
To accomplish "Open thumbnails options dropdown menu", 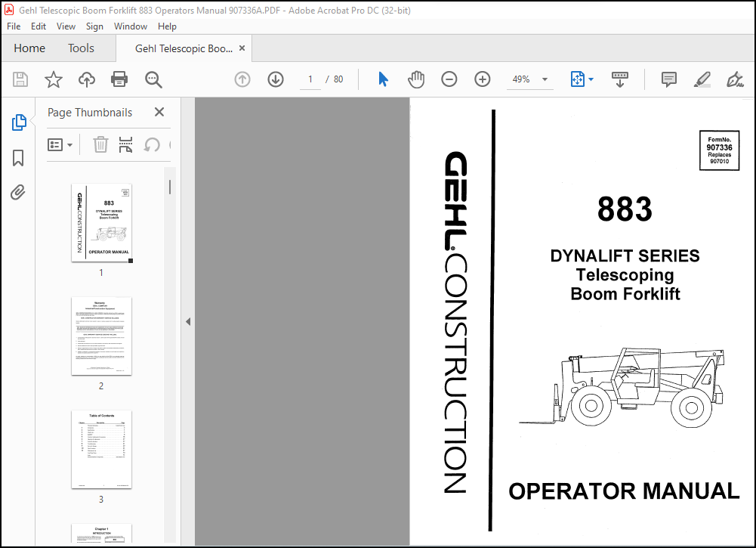I will pos(60,144).
